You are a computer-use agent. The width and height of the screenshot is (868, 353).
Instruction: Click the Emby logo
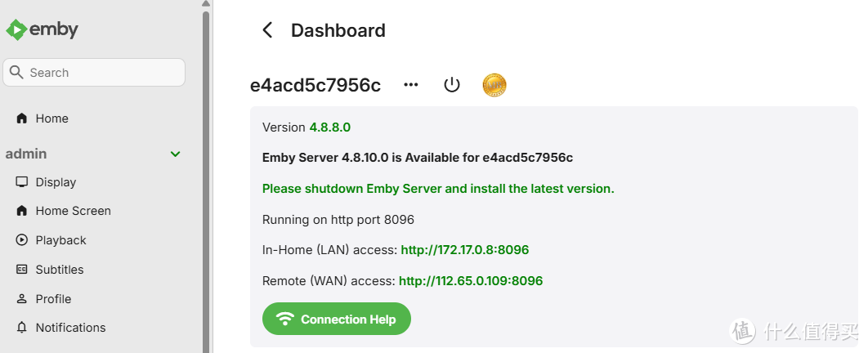tap(42, 29)
